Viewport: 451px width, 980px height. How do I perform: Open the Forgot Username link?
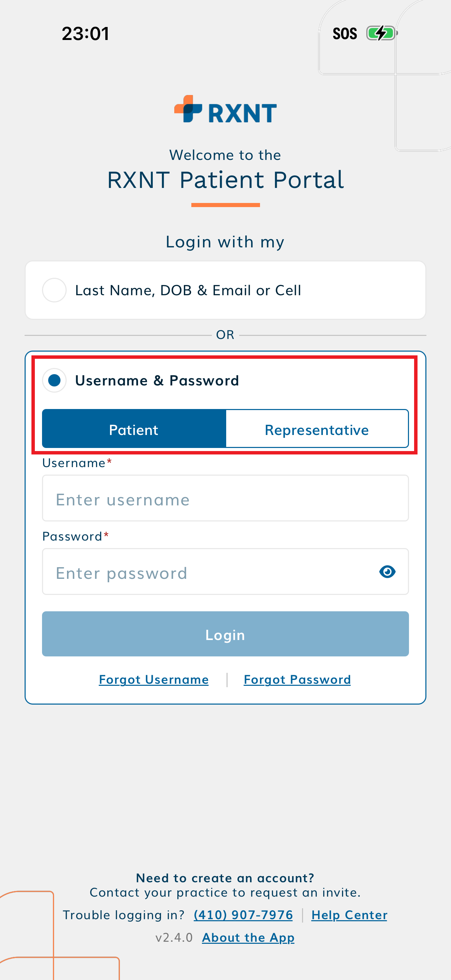click(x=154, y=679)
